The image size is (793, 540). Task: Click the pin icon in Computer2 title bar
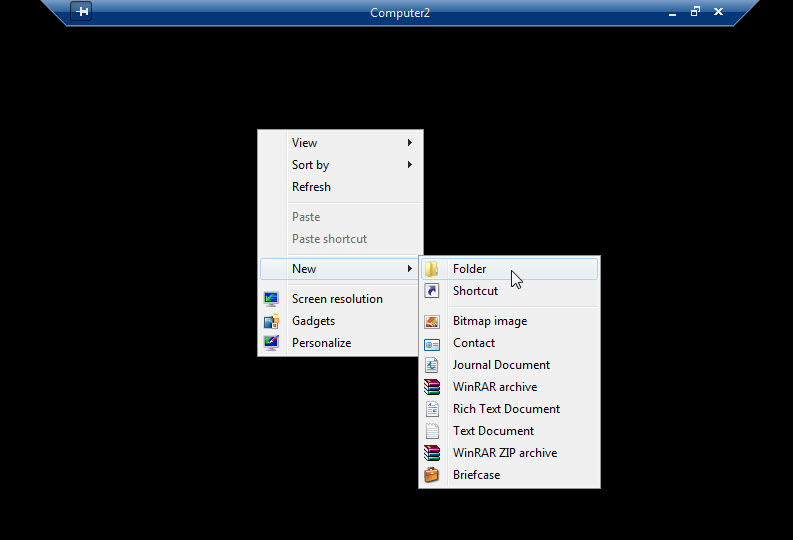tap(81, 11)
